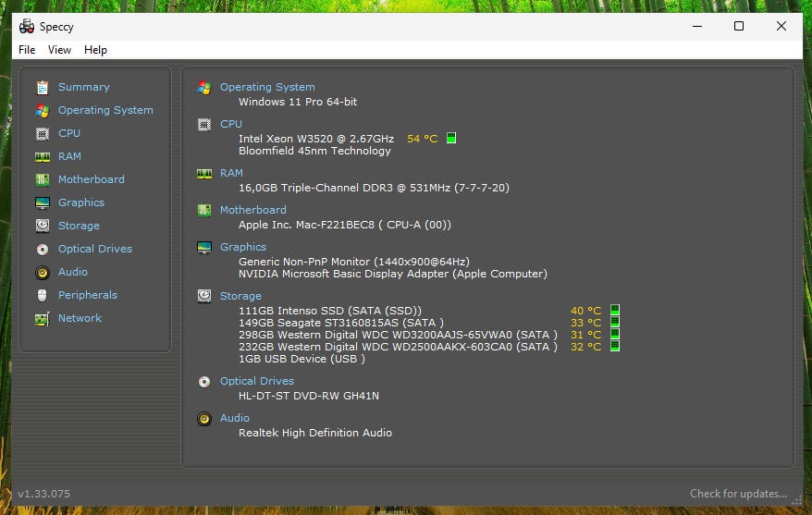Open Graphics section from sidebar
The image size is (812, 515).
pos(81,202)
